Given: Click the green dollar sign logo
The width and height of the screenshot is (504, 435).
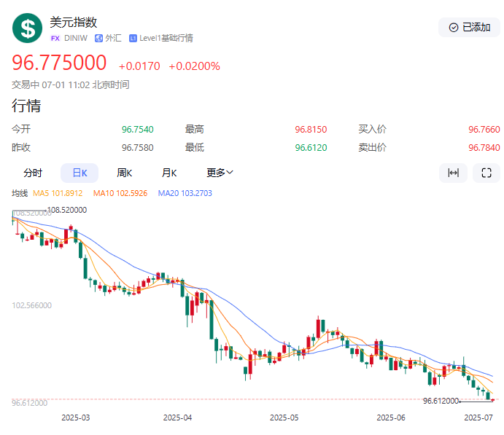Looking at the screenshot, I should pos(27,28).
